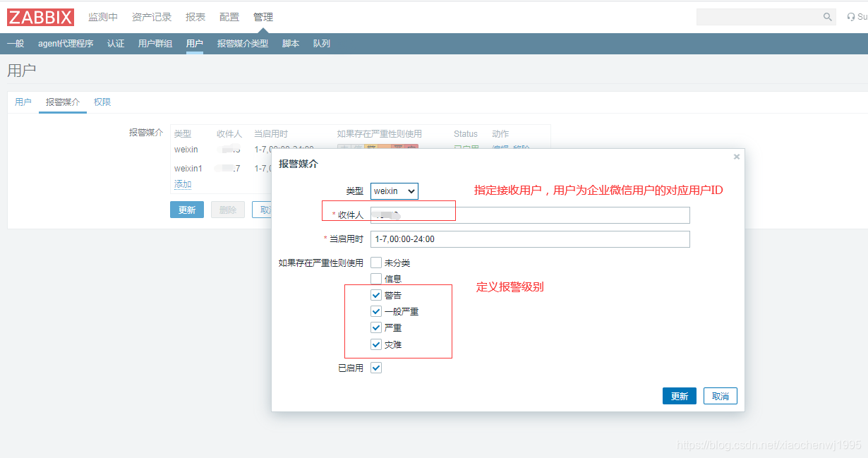Click the 收件人 column header
Viewport: 868px width, 458px height.
click(229, 133)
